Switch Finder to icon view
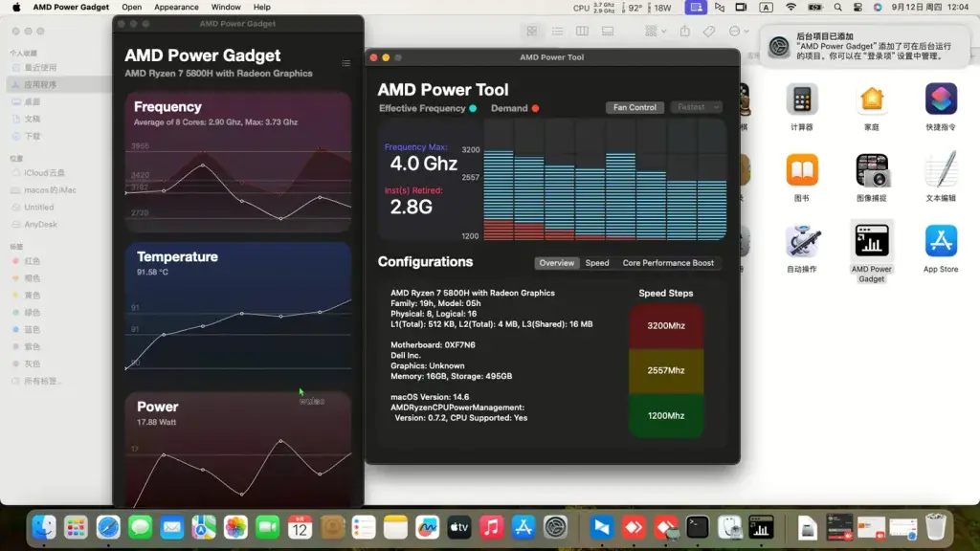Screen dimensions: 980x551 (532, 32)
